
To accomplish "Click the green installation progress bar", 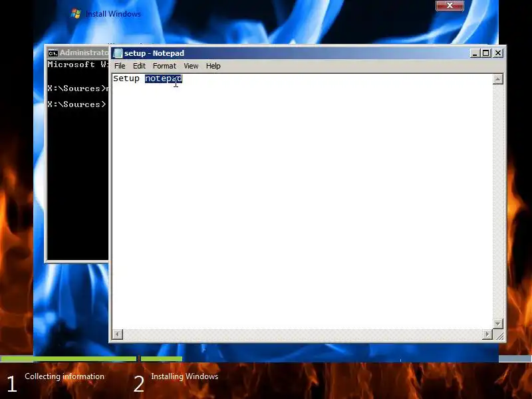I will point(92,358).
